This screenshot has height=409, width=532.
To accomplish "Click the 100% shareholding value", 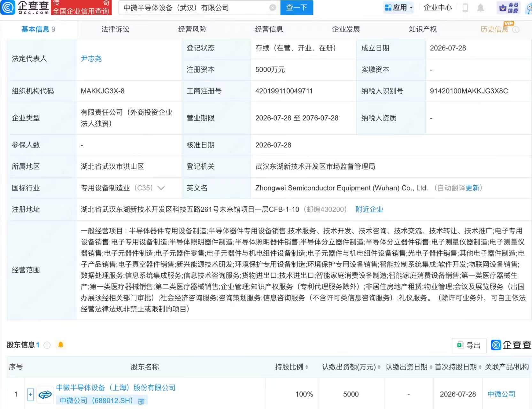I will (x=304, y=394).
